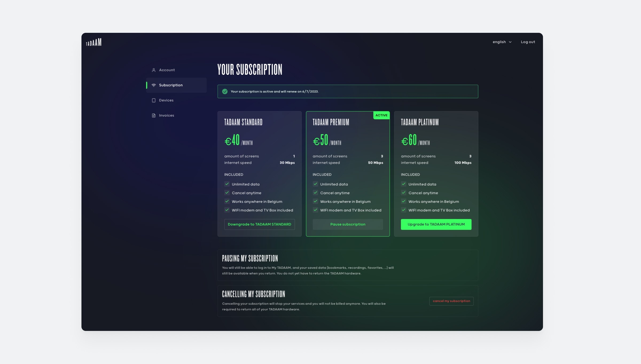This screenshot has width=641, height=364.
Task: Click Works anywhere checkmark in Platinum plan
Action: [x=404, y=201]
